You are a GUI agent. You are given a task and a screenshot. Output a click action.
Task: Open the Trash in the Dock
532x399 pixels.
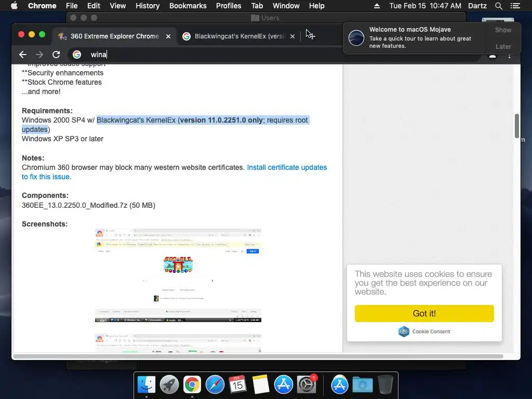tap(385, 385)
